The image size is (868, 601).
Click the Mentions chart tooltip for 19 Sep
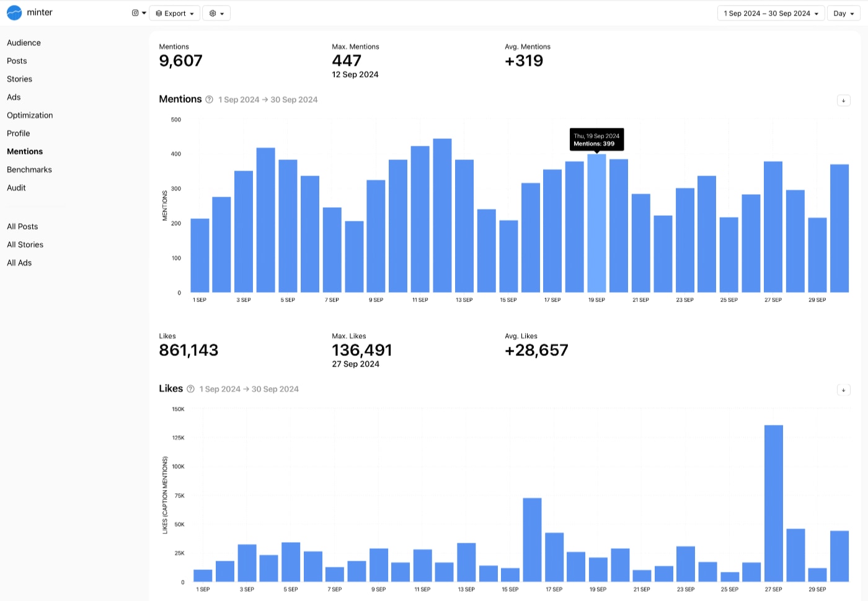tap(596, 140)
